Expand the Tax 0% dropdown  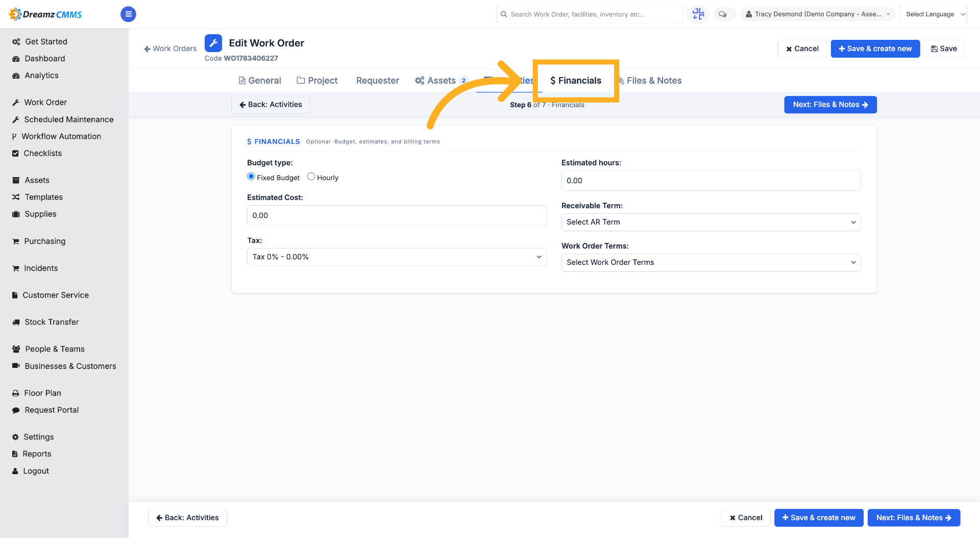[397, 257]
